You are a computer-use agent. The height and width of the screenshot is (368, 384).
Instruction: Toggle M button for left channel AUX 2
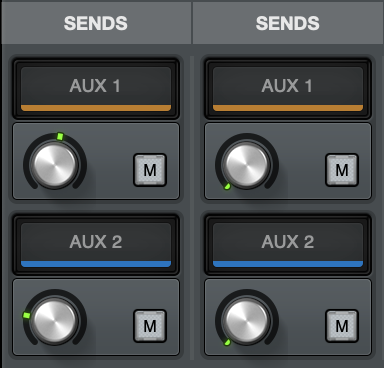pyautogui.click(x=150, y=326)
